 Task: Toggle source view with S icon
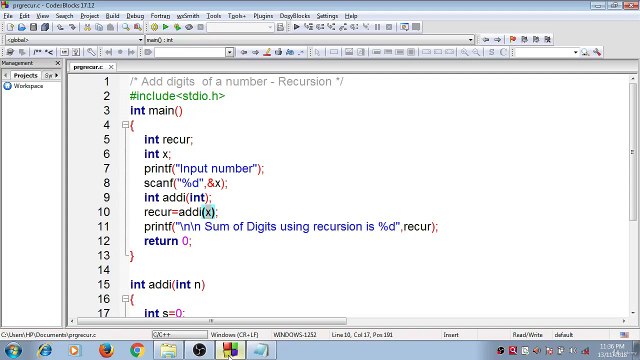point(491,52)
